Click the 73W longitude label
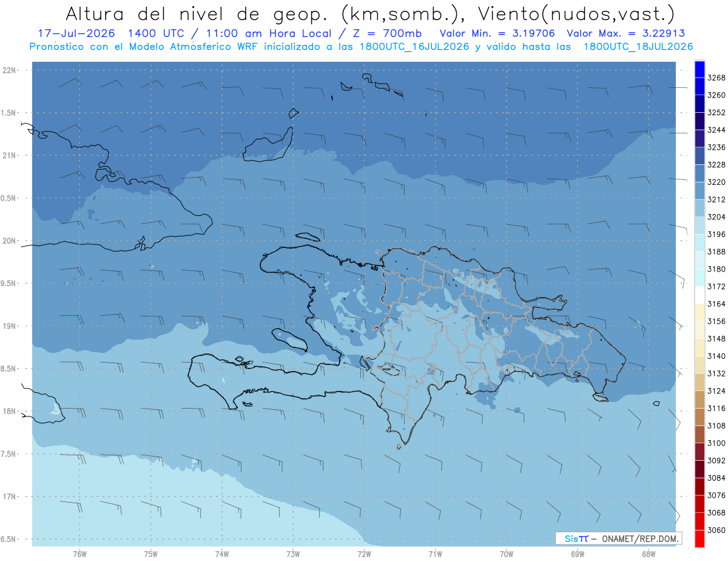The image size is (728, 562). 293,554
